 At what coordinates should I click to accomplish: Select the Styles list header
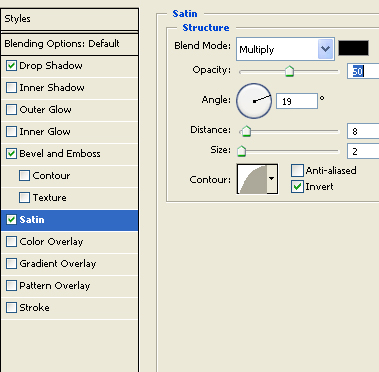point(70,19)
